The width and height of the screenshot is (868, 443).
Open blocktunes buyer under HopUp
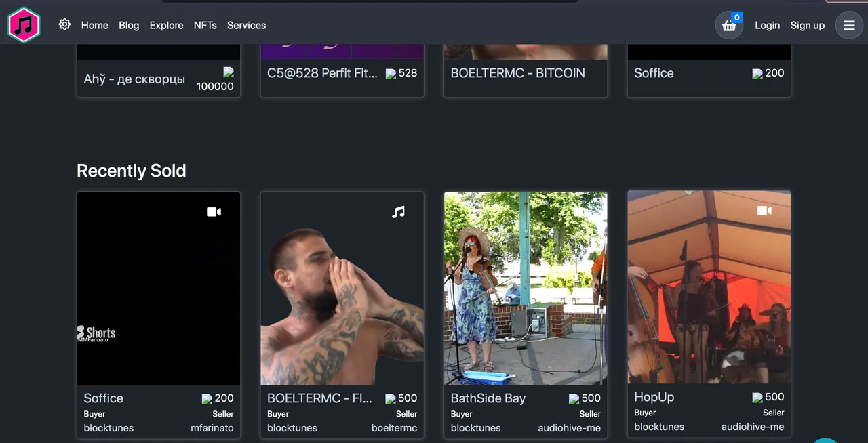tap(659, 427)
